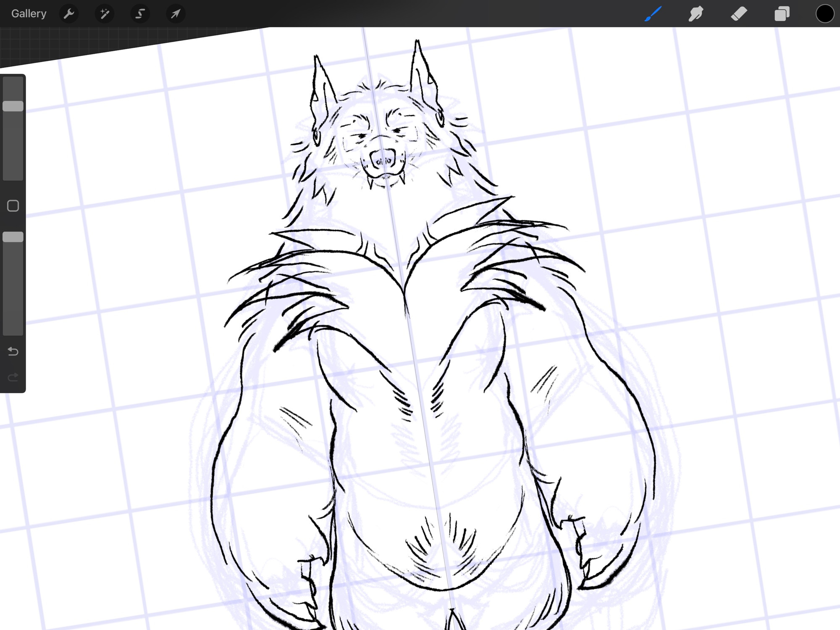Select the Smudge tool
This screenshot has height=630, width=840.
point(696,14)
